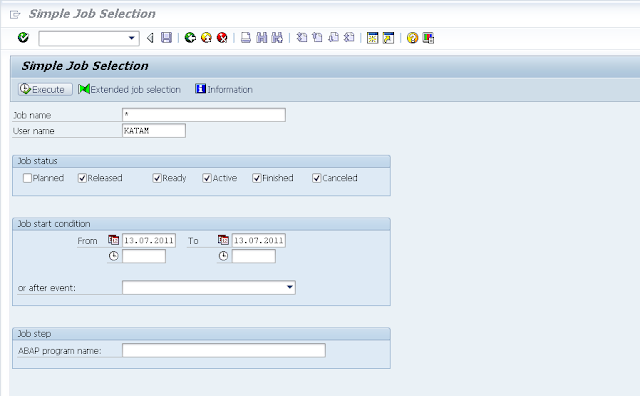The height and width of the screenshot is (396, 640).
Task: Expand the 'or after event' dropdown
Action: click(x=290, y=287)
